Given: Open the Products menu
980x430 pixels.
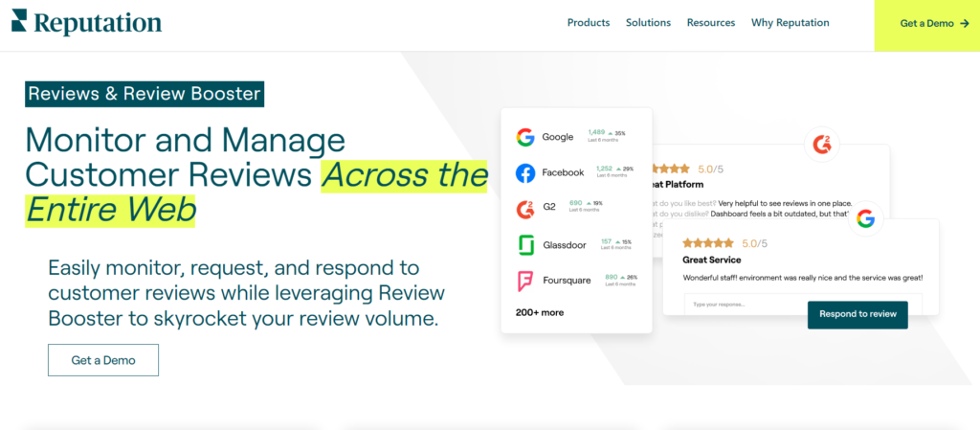Looking at the screenshot, I should coord(588,23).
